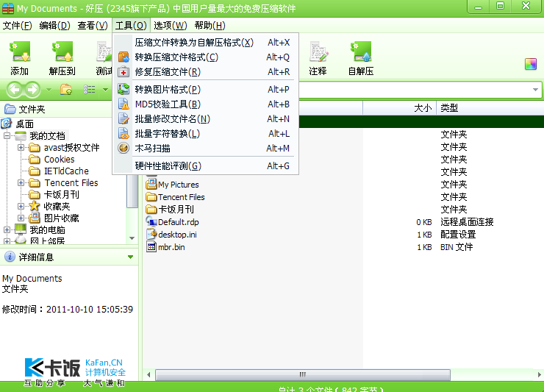Collapse the 我的文档 tree node
This screenshot has height=392, width=544.
(7, 136)
